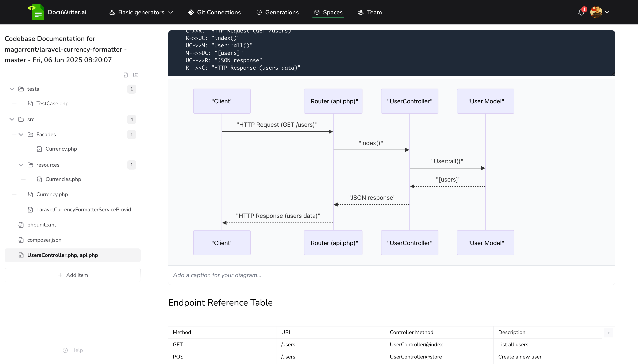Viewport: 638px width, 364px height.
Task: Click the user avatar picture
Action: [x=596, y=12]
